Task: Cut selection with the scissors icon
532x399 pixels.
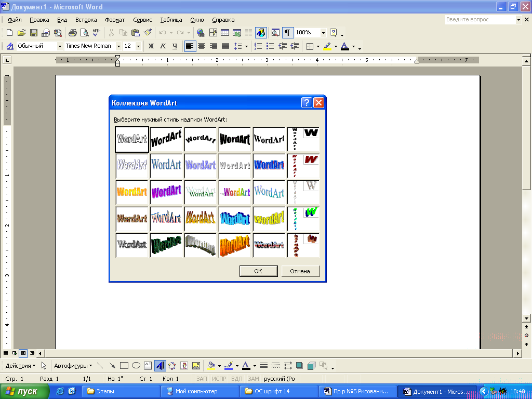Action: point(111,33)
